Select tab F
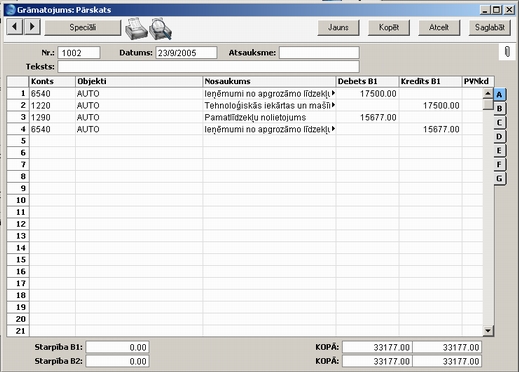This screenshot has width=519, height=372. click(x=499, y=165)
